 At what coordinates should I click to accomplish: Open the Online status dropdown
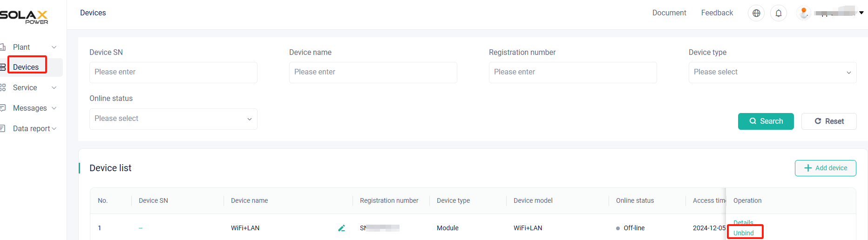click(173, 119)
